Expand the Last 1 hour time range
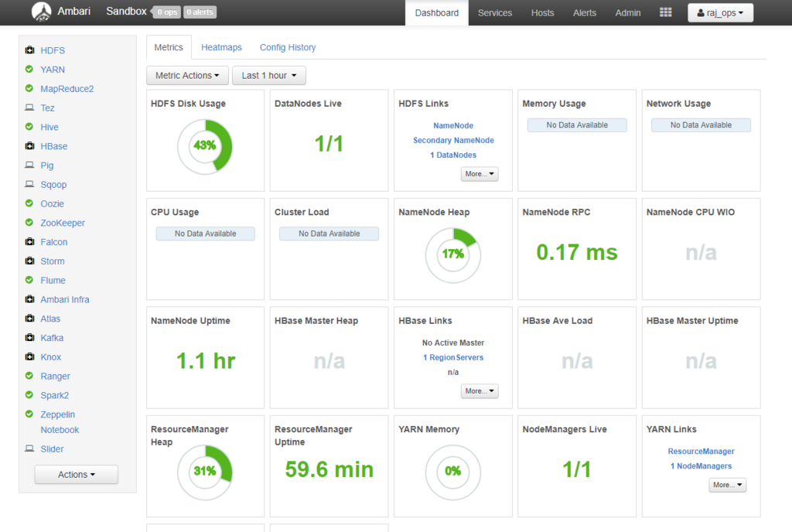Screen dimensions: 792x532 [x=268, y=75]
